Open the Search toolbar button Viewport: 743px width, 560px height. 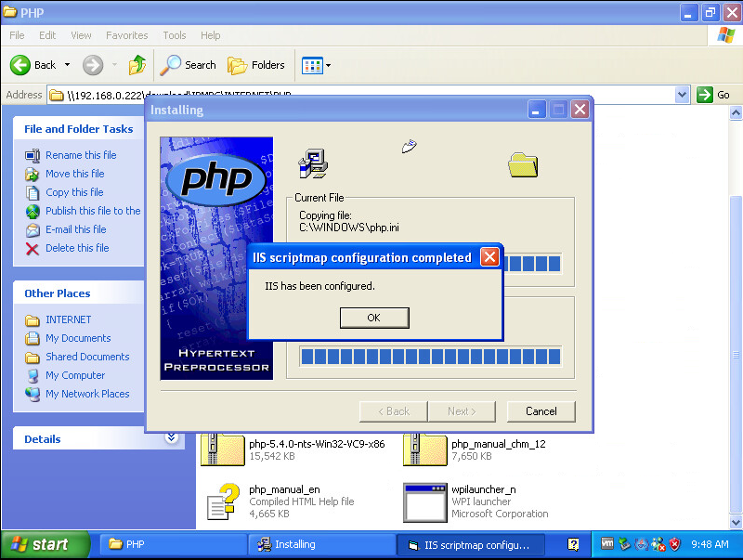pyautogui.click(x=188, y=65)
